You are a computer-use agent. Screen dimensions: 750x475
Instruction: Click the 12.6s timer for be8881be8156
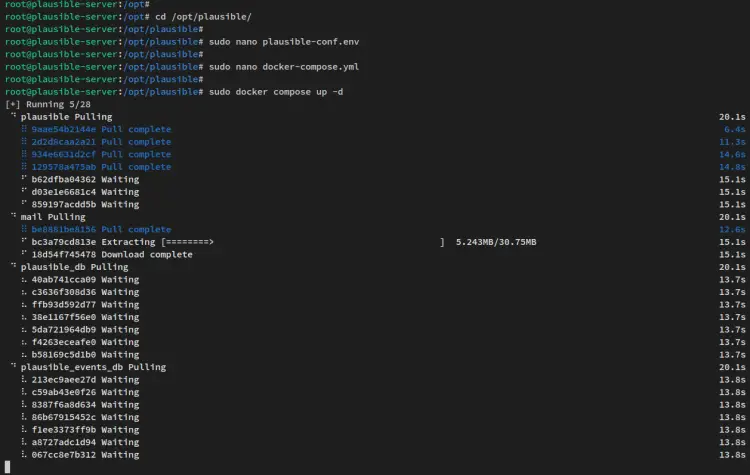(732, 229)
